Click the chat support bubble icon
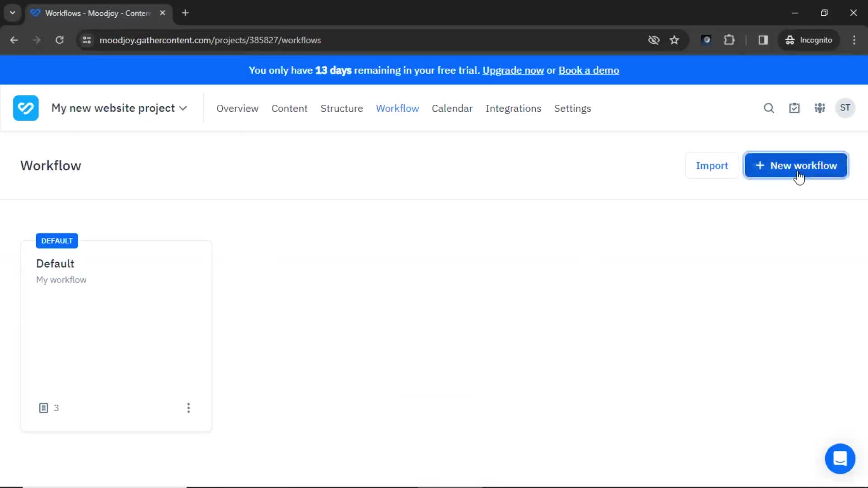This screenshot has height=488, width=868. click(x=840, y=458)
